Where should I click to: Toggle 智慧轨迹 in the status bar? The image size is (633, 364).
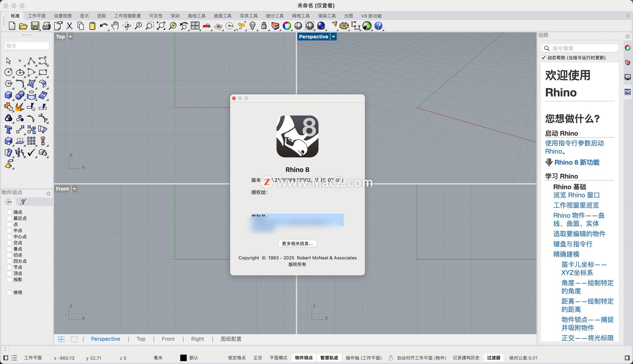coord(329,358)
